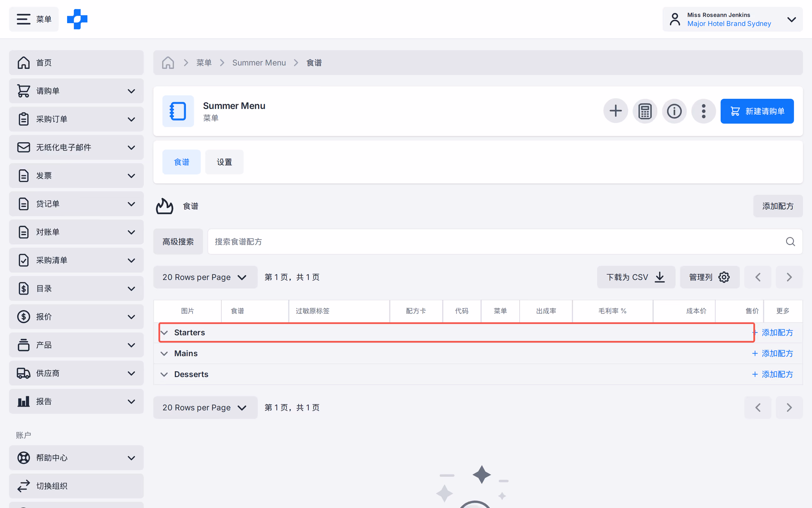Click the user profile icon

click(x=675, y=19)
